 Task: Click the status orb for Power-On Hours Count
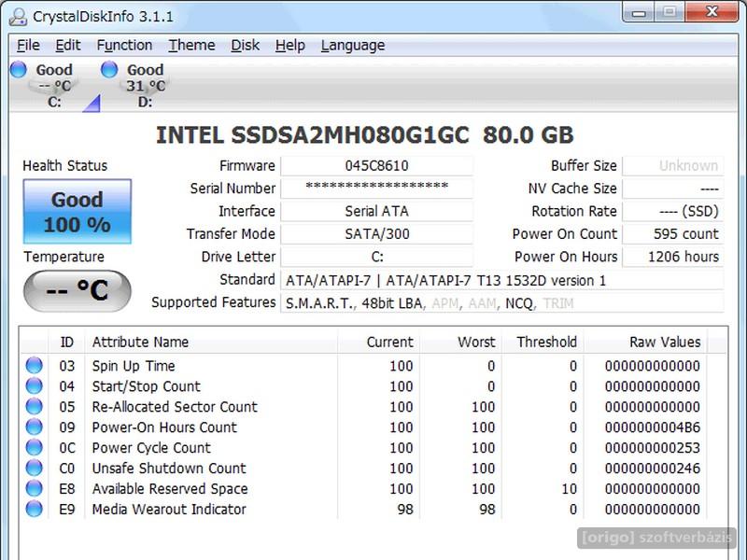tap(34, 427)
